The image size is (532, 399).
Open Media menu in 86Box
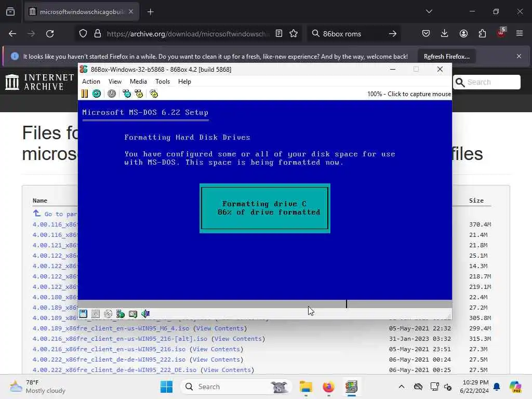click(x=138, y=82)
